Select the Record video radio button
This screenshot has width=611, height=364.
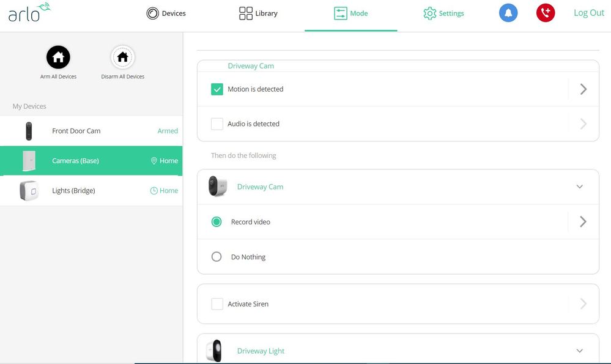(217, 221)
